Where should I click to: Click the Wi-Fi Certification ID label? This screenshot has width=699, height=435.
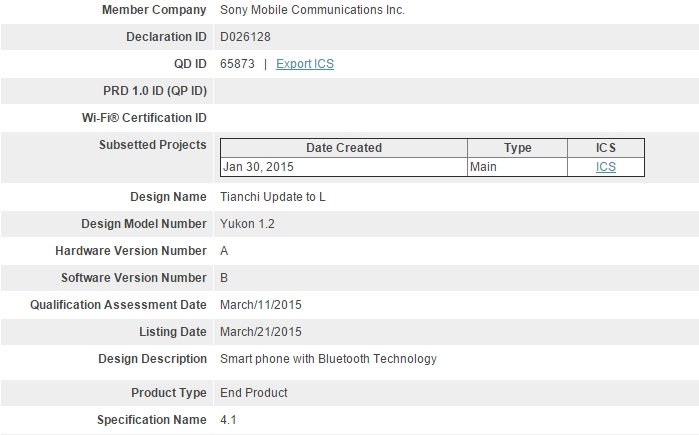pos(144,118)
